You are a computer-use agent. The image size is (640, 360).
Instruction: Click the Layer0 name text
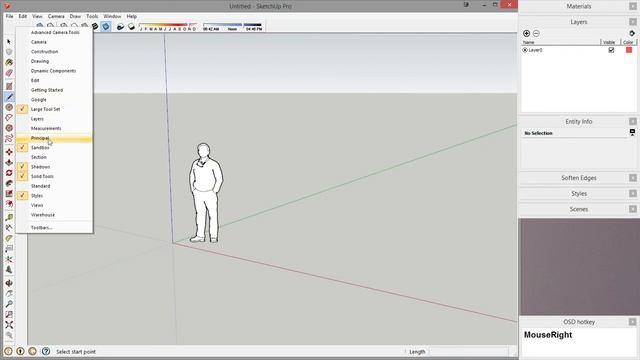pyautogui.click(x=535, y=50)
